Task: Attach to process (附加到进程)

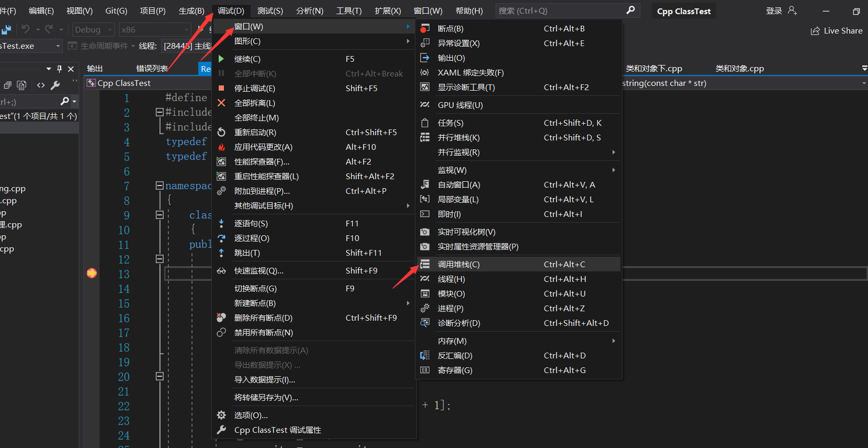Action: [314, 191]
